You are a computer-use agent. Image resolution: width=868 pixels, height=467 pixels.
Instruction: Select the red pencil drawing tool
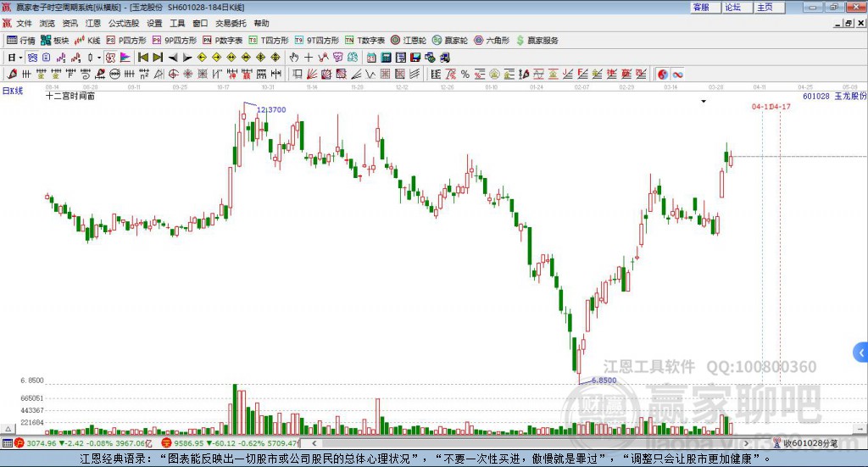pos(12,74)
